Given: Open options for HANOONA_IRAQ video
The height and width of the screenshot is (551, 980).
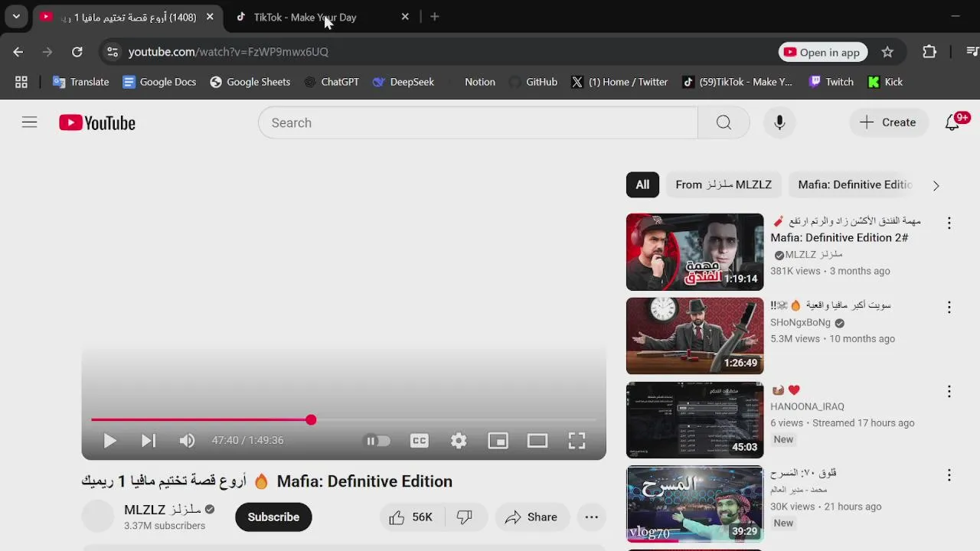Looking at the screenshot, I should pos(949,392).
